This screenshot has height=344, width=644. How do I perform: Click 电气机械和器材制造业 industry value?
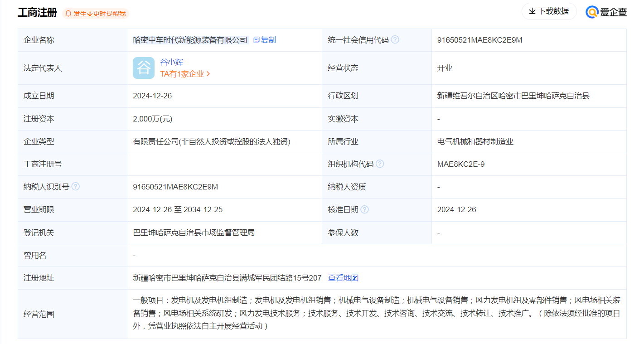click(x=475, y=141)
